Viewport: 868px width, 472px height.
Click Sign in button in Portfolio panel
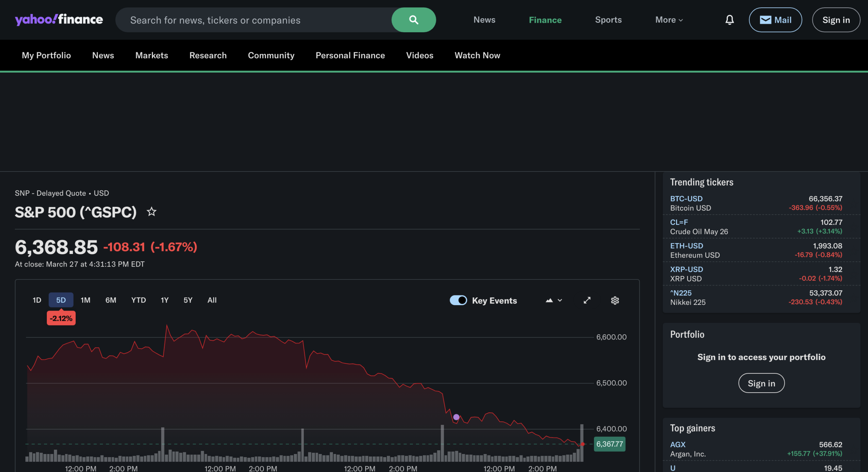(761, 383)
